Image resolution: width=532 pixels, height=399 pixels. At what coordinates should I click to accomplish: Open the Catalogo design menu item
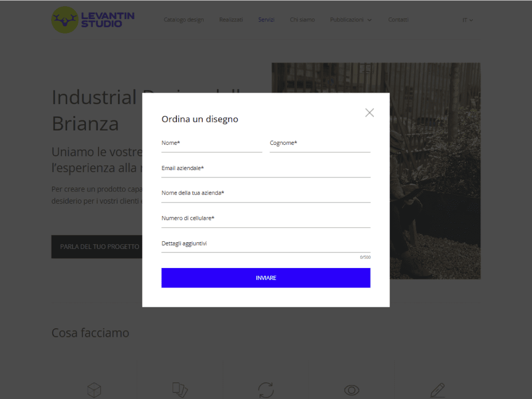click(x=184, y=20)
